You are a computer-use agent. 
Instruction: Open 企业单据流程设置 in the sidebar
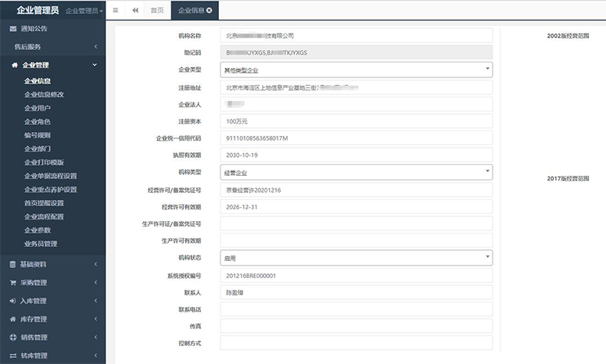[51, 176]
